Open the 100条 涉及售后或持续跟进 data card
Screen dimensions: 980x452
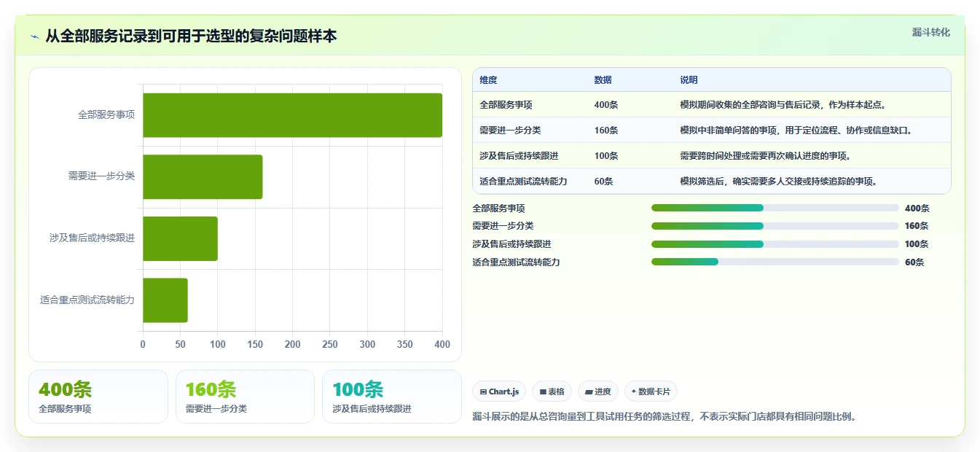pos(392,397)
